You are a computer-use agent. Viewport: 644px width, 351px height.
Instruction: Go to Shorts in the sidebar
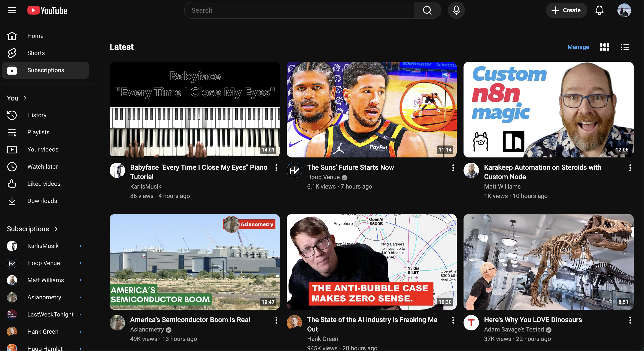pos(36,53)
